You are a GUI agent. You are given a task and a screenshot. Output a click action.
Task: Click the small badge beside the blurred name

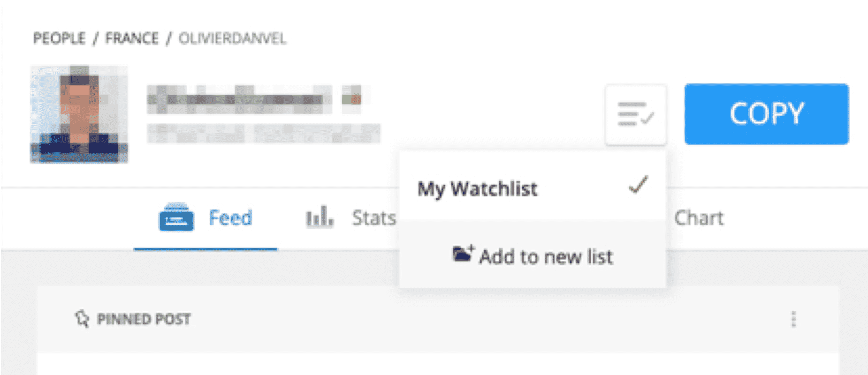click(x=351, y=99)
